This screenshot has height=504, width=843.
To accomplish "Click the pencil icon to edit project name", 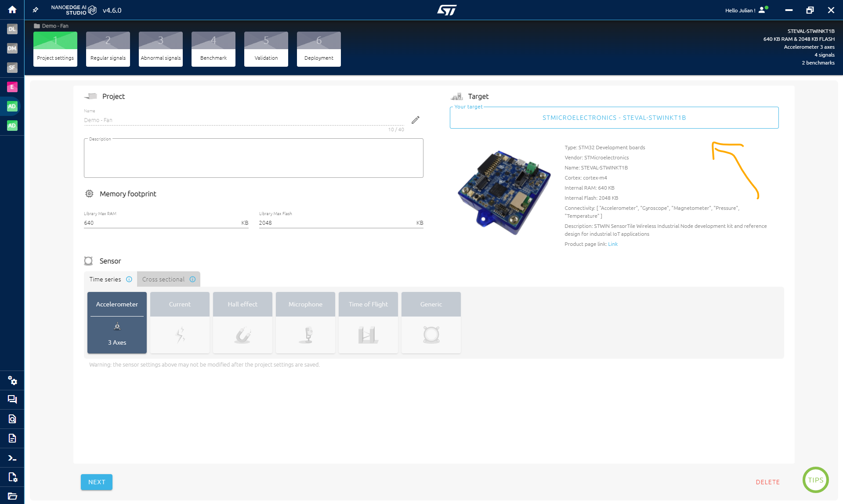I will coord(415,119).
